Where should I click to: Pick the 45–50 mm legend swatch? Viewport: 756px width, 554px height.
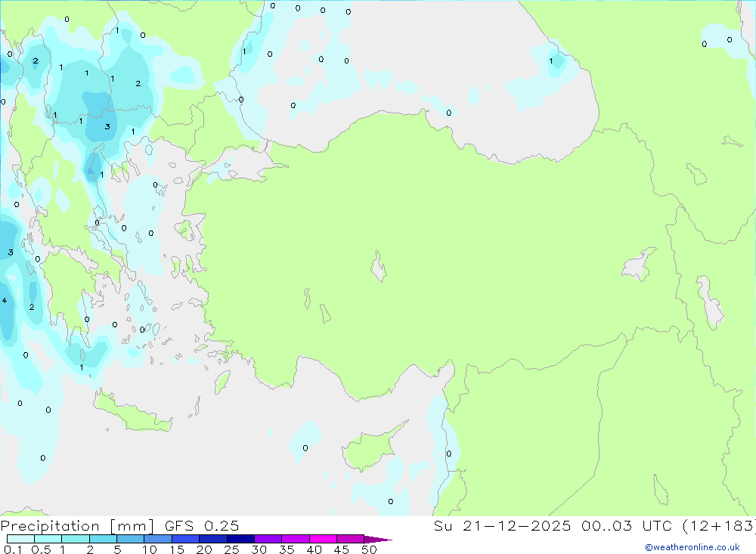[350, 539]
